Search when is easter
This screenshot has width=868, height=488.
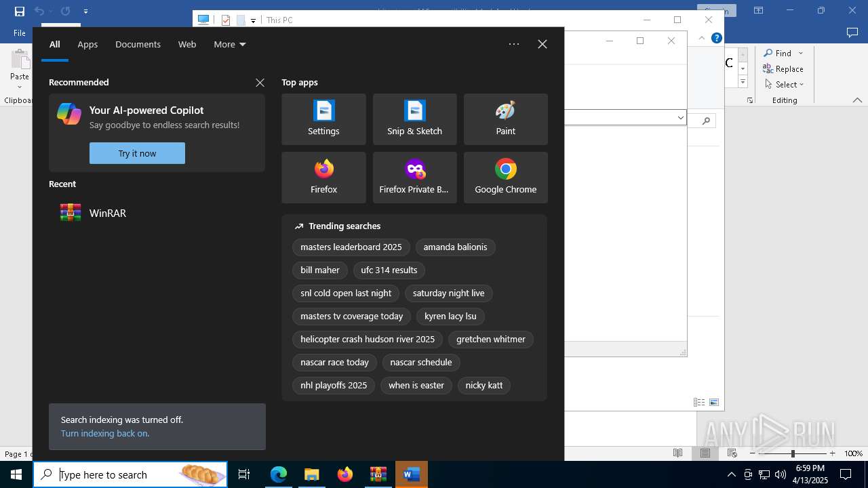tap(416, 386)
